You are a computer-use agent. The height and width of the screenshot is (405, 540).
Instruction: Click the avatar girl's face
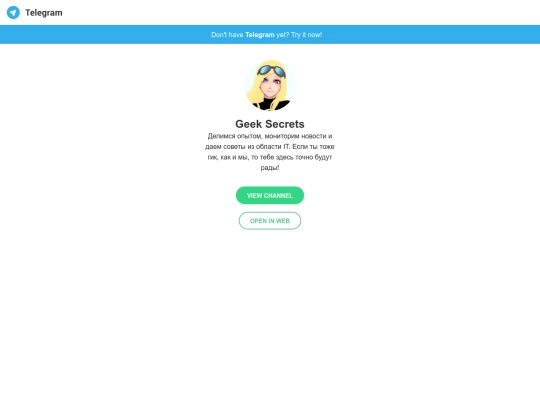click(x=271, y=86)
